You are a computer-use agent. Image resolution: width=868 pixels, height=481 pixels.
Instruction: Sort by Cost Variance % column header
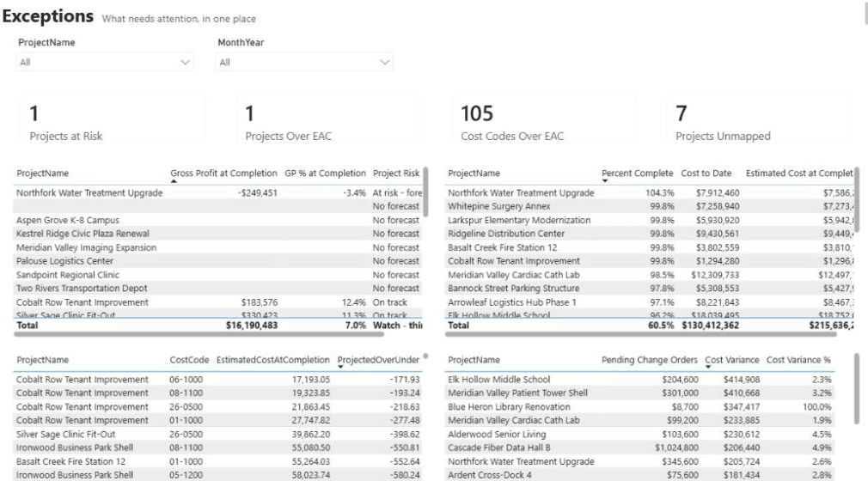tap(798, 360)
